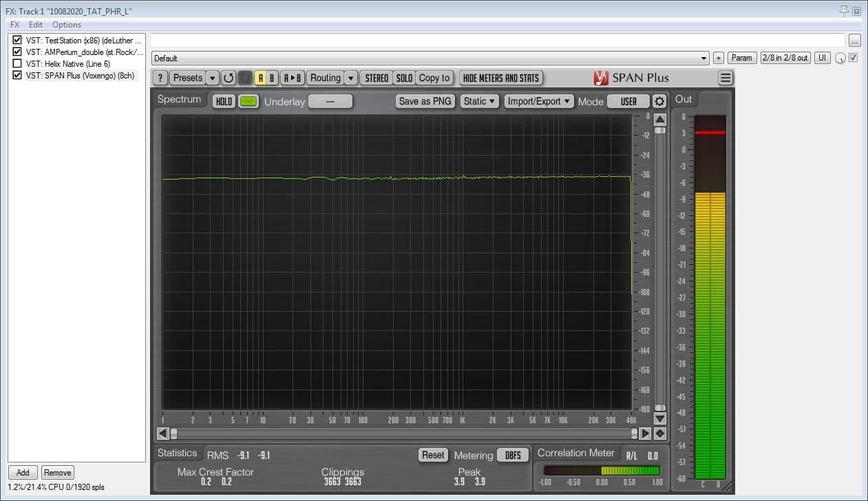Click the R/L correlation channel selector

(x=632, y=456)
